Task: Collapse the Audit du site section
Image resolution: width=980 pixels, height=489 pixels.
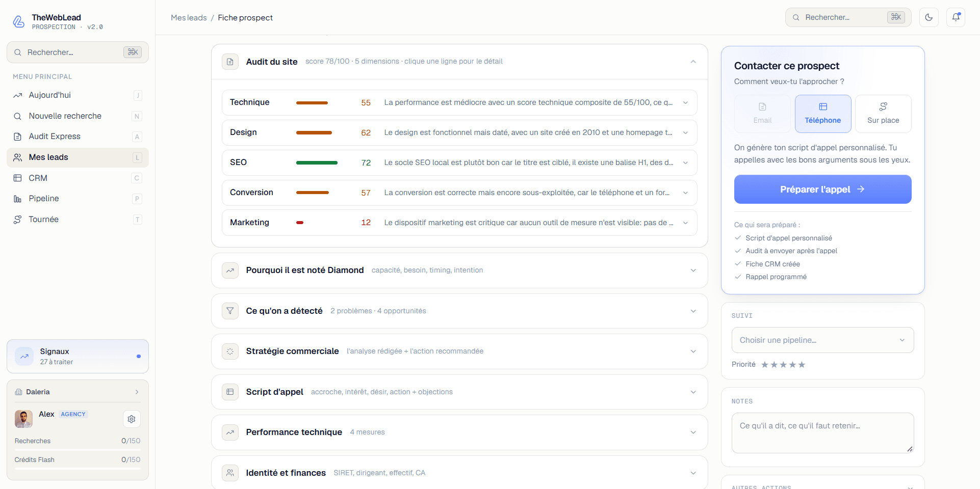Action: (x=693, y=62)
